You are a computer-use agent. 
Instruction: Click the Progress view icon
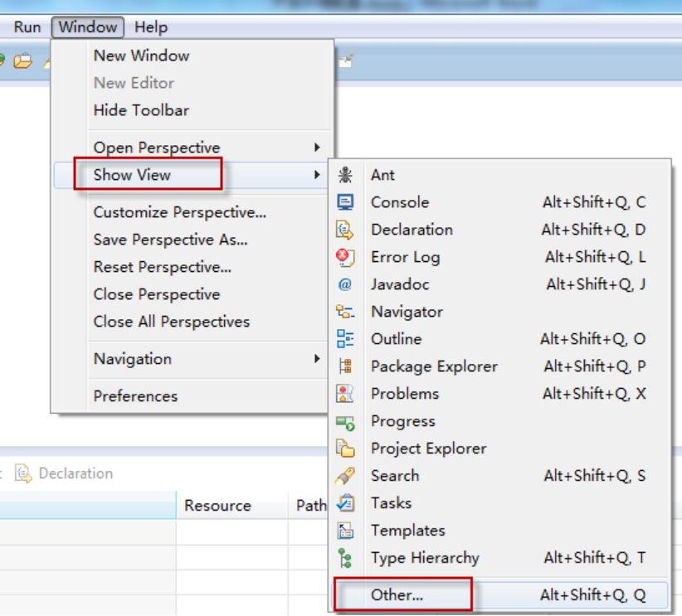tap(345, 423)
